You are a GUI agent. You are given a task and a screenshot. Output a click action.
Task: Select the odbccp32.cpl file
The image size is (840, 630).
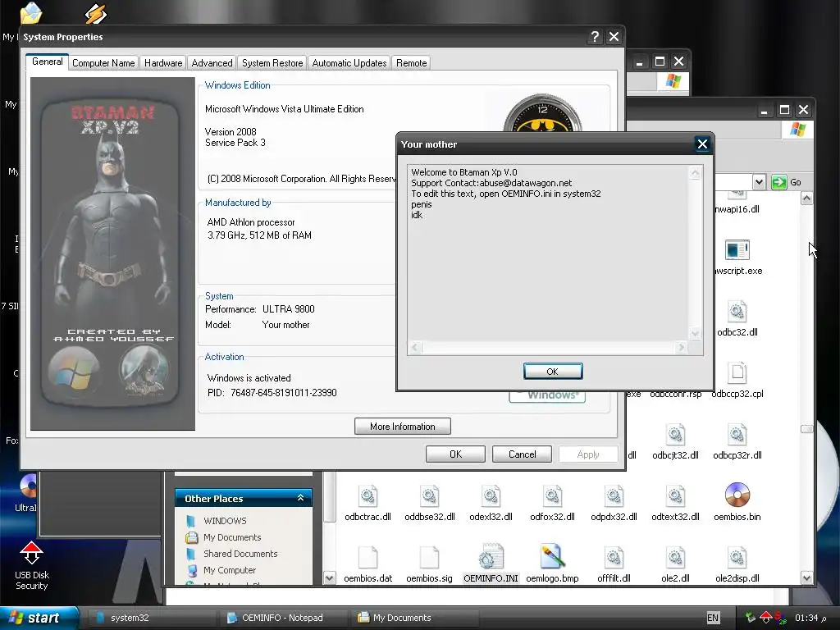coord(737,379)
